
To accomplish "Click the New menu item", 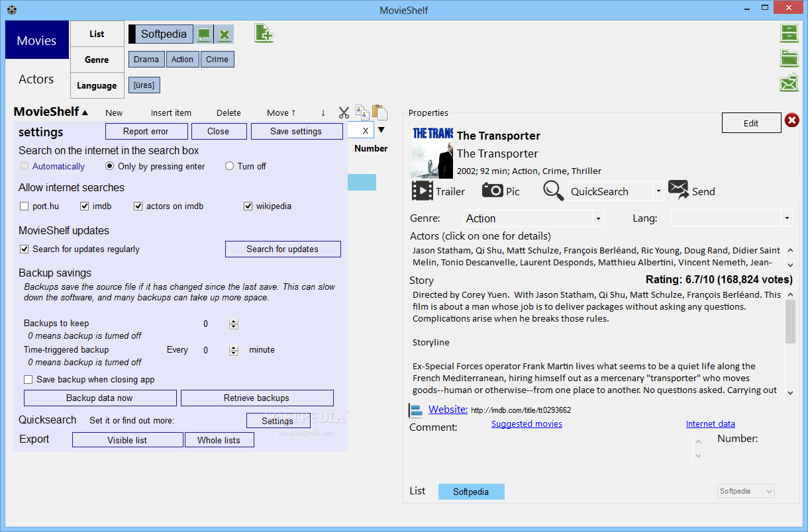I will point(114,112).
